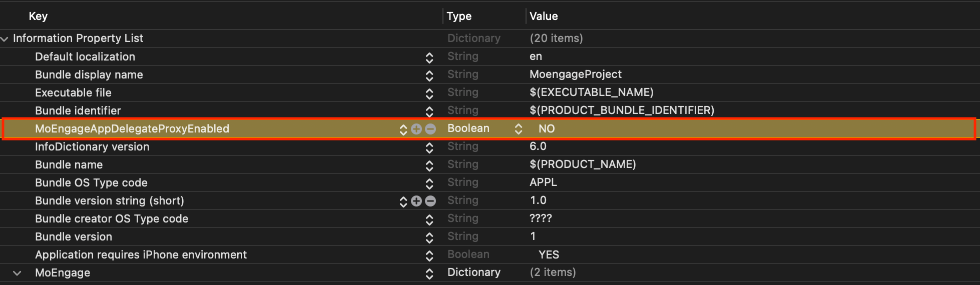Click the Type column header
The width and height of the screenshot is (980, 285).
point(459,16)
